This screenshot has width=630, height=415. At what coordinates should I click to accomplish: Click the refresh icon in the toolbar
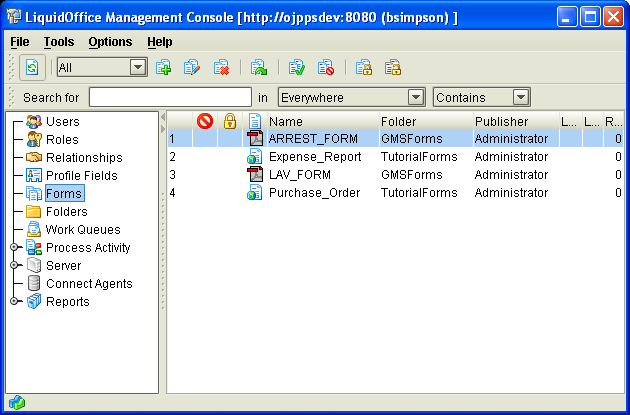[30, 67]
